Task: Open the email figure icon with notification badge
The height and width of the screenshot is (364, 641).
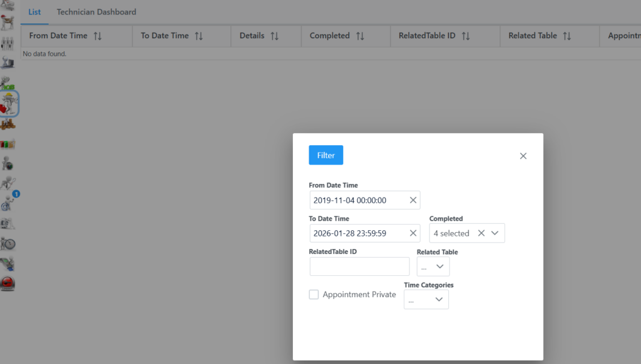Action: pos(9,203)
